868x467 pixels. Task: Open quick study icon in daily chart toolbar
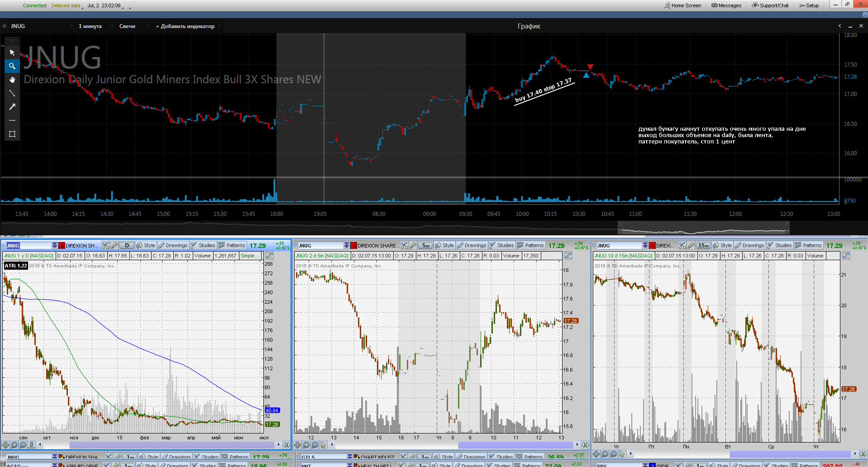(x=106, y=245)
